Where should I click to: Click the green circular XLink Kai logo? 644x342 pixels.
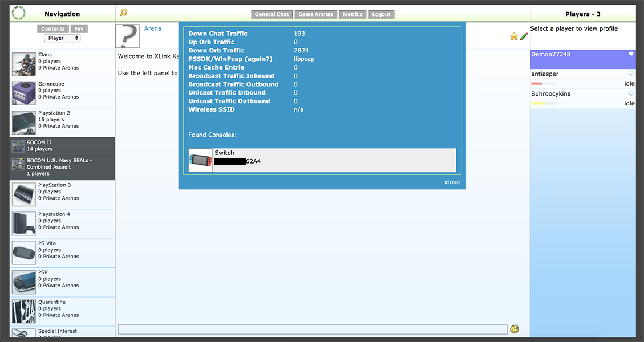click(x=18, y=13)
